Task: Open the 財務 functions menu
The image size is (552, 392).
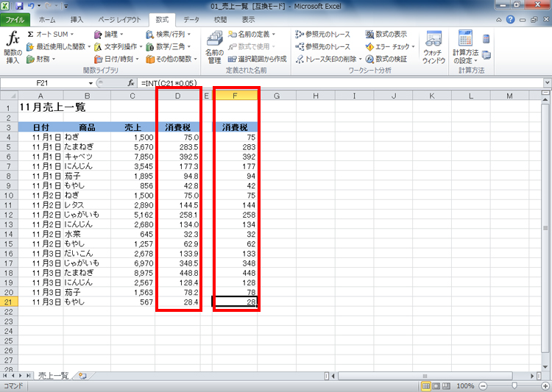Action: (40, 59)
